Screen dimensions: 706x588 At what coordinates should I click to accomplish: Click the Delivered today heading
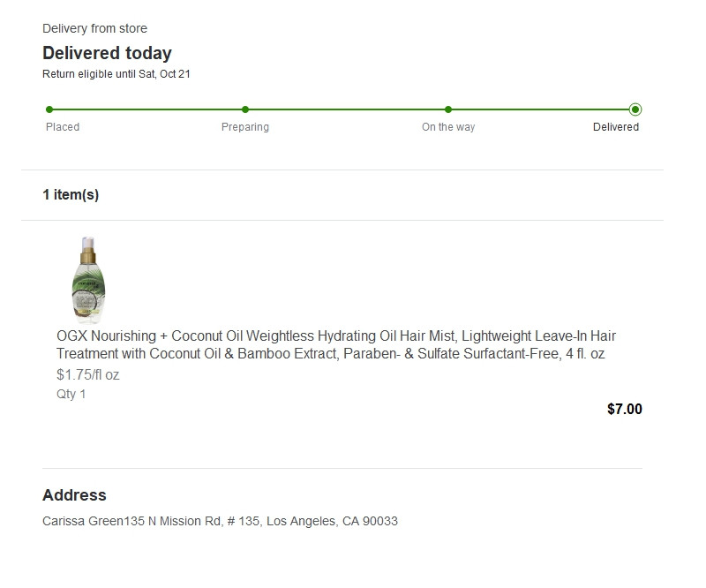point(107,53)
